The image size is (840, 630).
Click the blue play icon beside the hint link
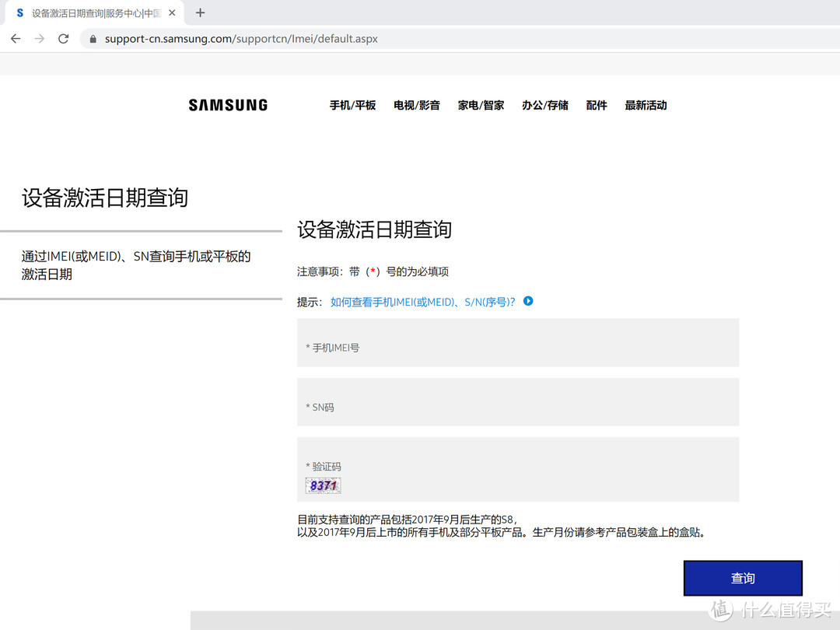(x=528, y=301)
